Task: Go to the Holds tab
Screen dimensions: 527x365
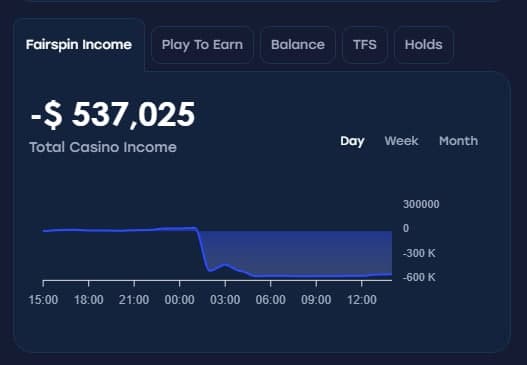Action: click(423, 45)
